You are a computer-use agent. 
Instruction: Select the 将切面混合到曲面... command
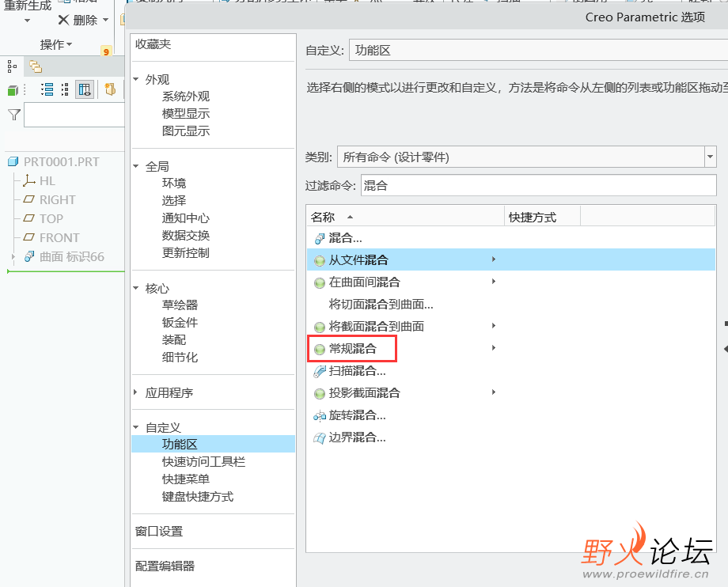(x=381, y=305)
